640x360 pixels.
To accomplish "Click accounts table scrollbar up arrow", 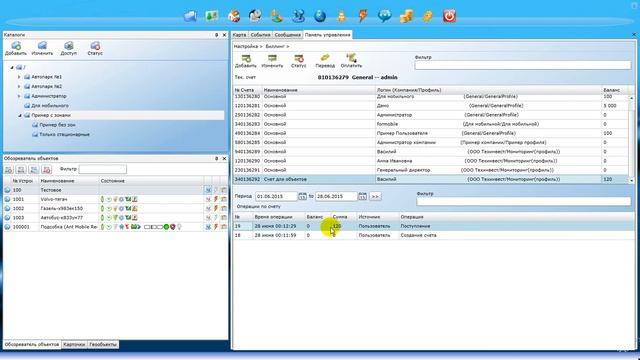I will (631, 98).
